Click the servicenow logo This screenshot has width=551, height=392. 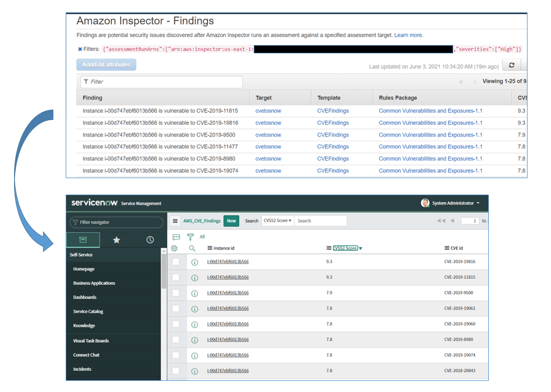point(94,203)
